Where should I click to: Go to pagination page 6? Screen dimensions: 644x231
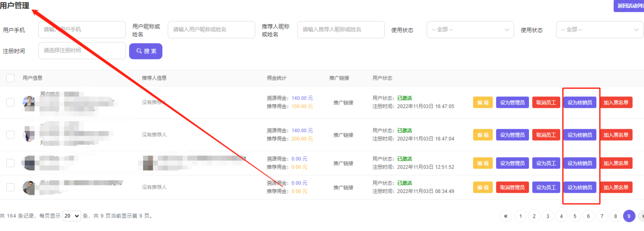(x=589, y=216)
